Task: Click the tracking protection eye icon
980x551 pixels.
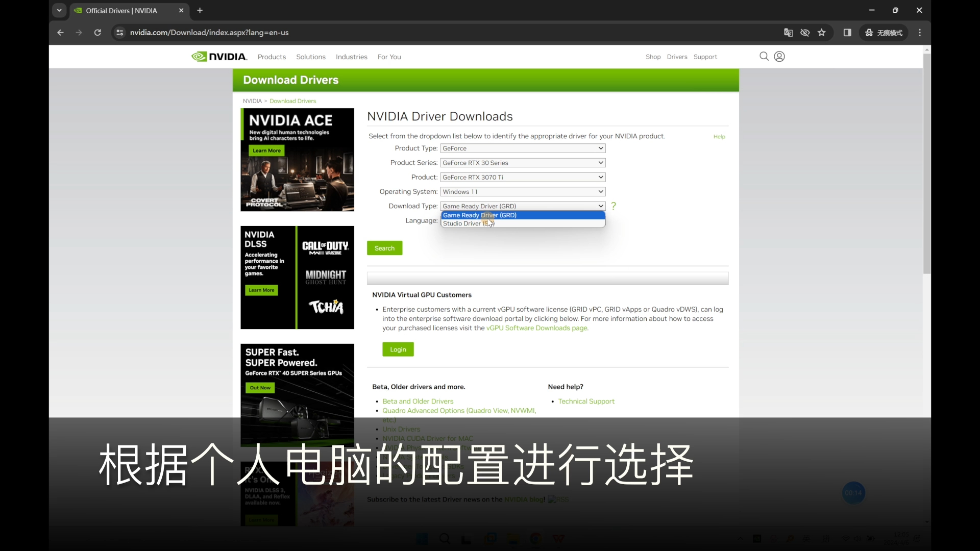Action: [x=805, y=33]
